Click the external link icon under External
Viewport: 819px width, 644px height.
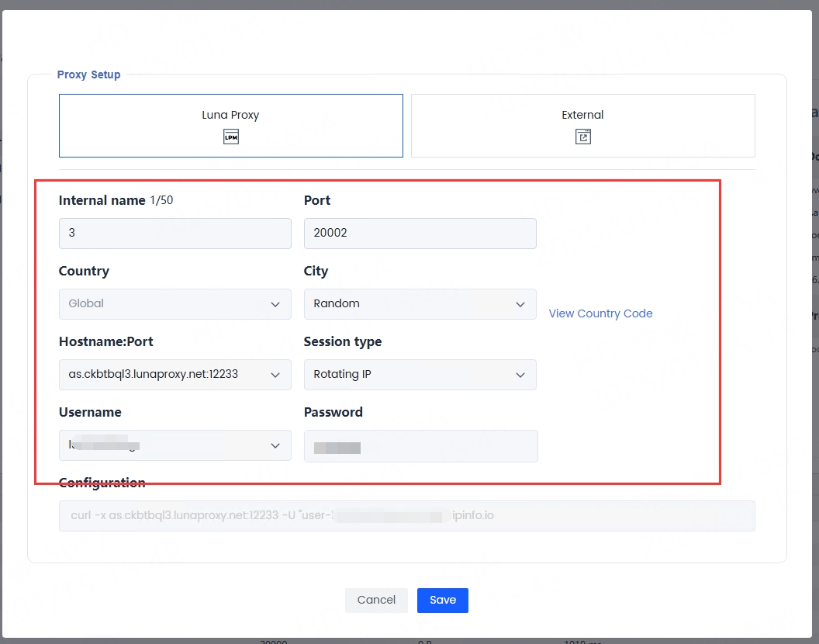coord(582,137)
